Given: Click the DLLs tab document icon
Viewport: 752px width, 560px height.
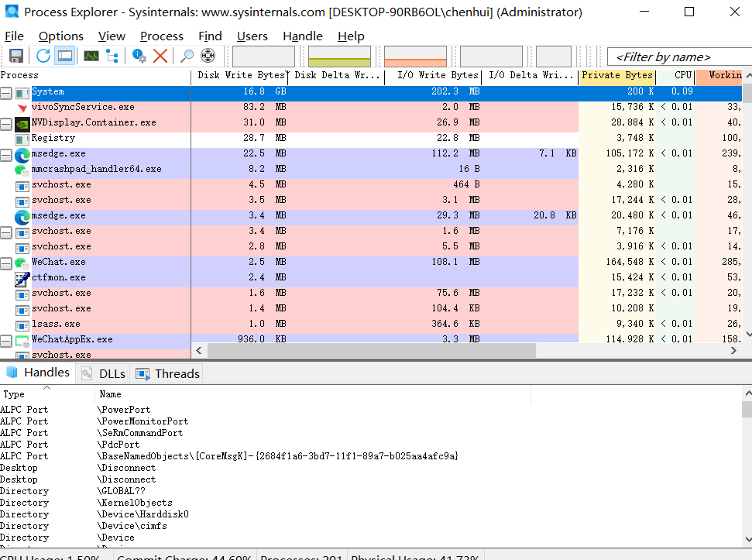Looking at the screenshot, I should [x=87, y=373].
